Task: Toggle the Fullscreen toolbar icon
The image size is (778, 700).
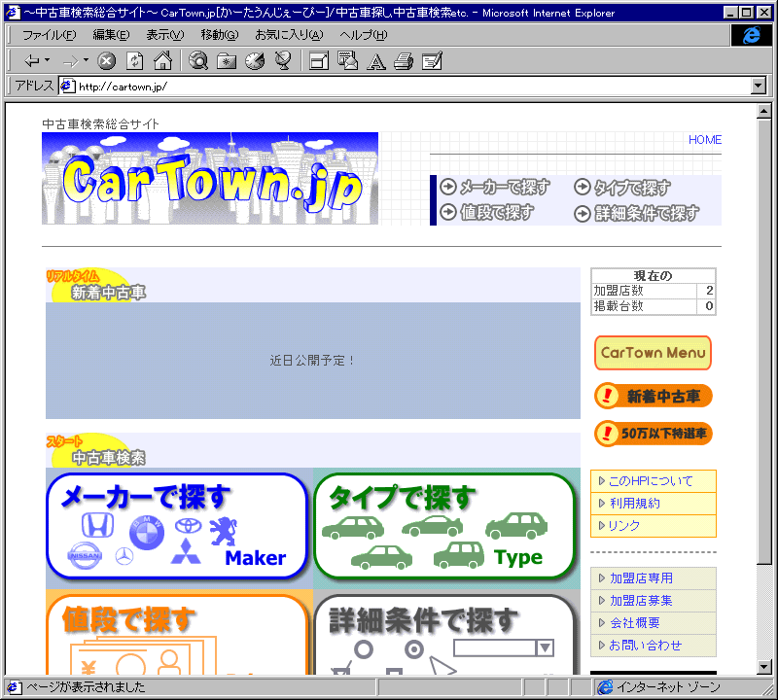Action: click(x=319, y=61)
